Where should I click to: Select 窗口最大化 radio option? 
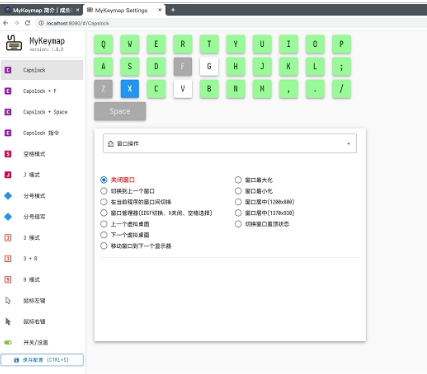[238, 180]
